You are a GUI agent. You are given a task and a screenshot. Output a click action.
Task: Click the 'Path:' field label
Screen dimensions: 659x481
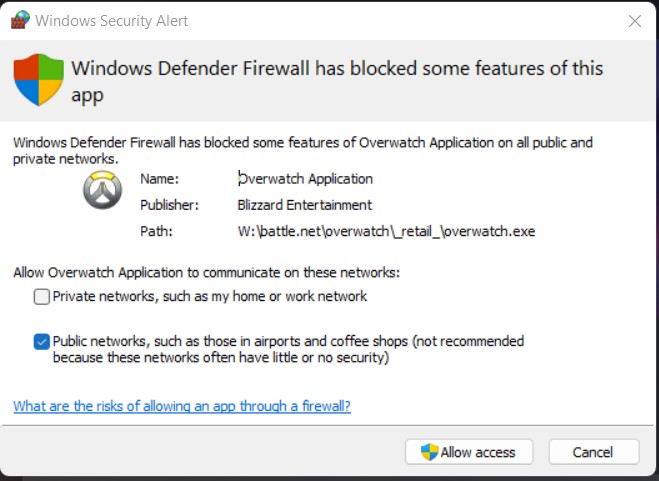(156, 231)
